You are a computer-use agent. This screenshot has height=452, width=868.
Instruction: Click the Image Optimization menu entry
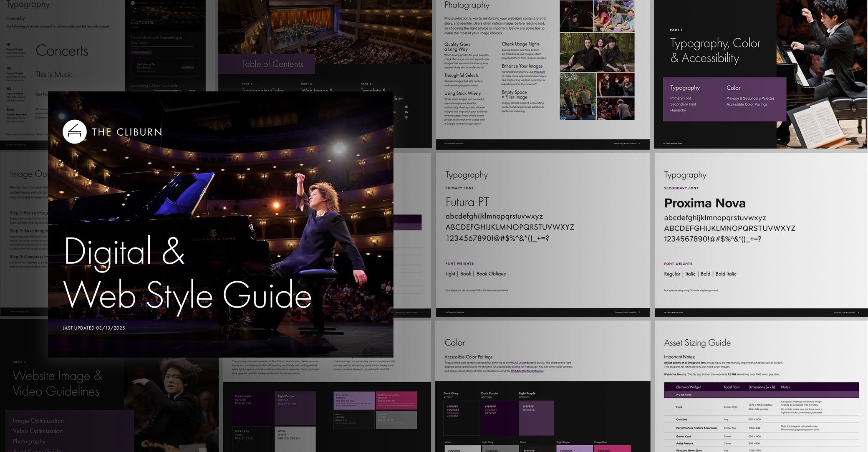point(38,421)
